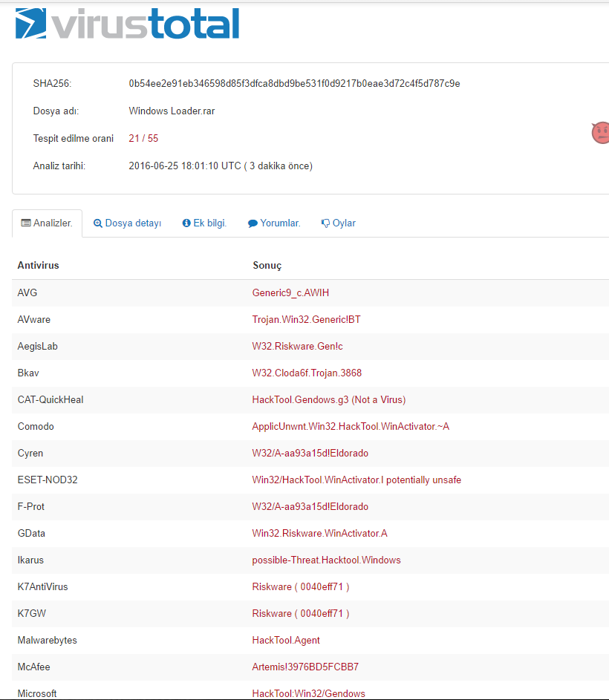This screenshot has width=609, height=700.
Task: Click the W32.Cloda6f.Trojan.3868 result
Action: (307, 373)
